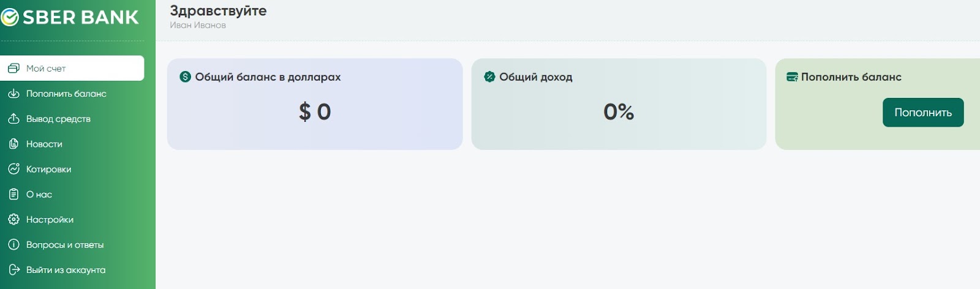Log out via Выйти из аккаунта
980x289 pixels.
coord(66,269)
